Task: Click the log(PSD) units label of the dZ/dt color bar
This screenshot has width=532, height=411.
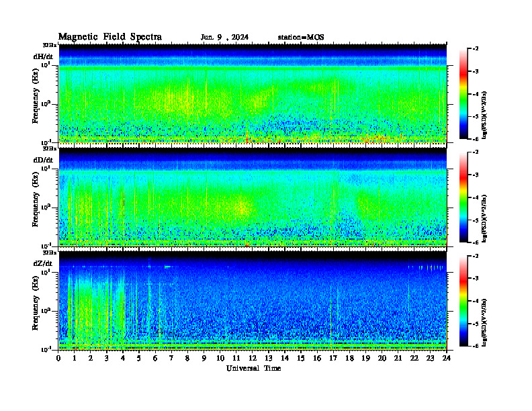Action: 484,322
